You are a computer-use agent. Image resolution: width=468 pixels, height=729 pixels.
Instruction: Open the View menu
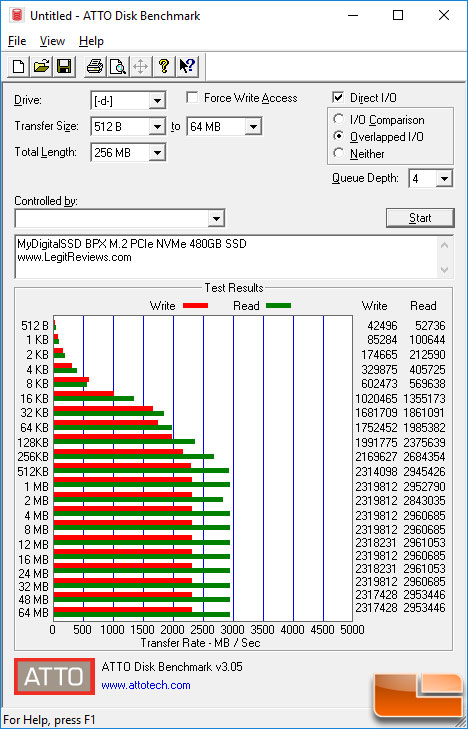[52, 41]
